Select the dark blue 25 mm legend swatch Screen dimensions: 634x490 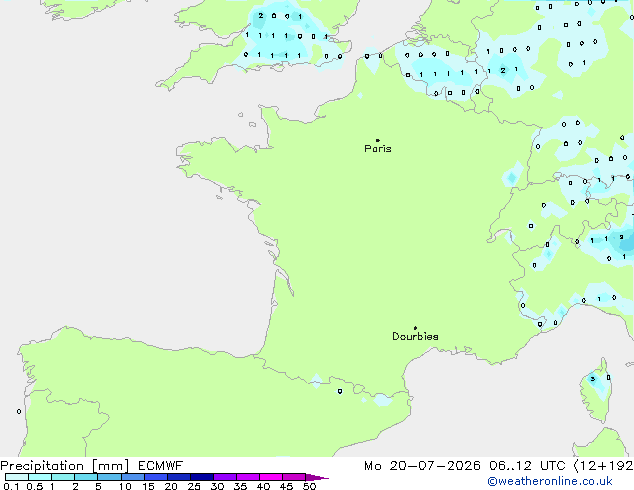[x=202, y=477]
